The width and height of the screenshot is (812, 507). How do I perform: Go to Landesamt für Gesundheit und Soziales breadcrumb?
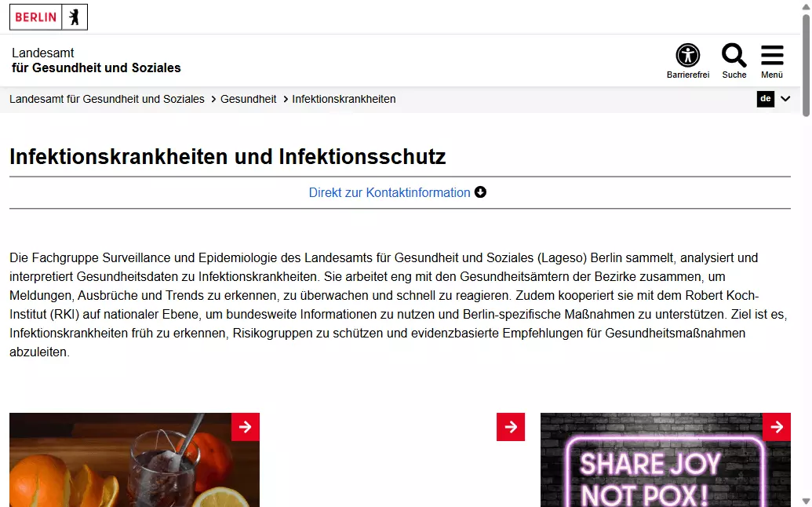[107, 99]
